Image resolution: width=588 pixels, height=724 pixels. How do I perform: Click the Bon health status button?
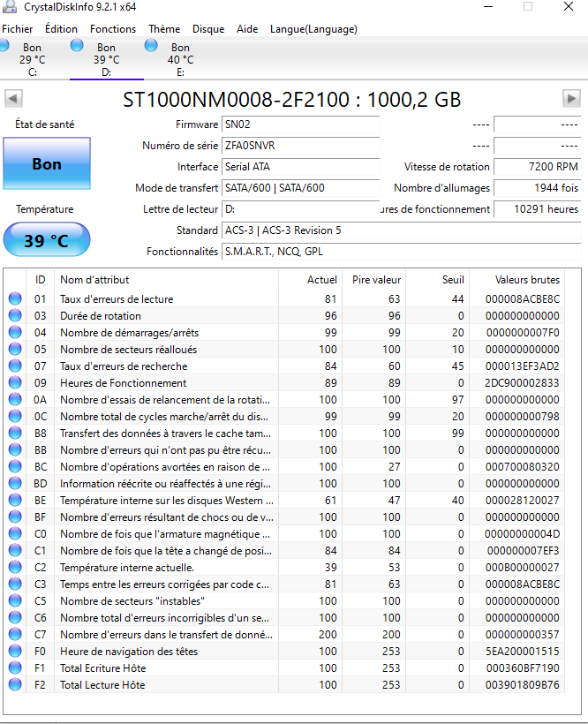pos(47,163)
